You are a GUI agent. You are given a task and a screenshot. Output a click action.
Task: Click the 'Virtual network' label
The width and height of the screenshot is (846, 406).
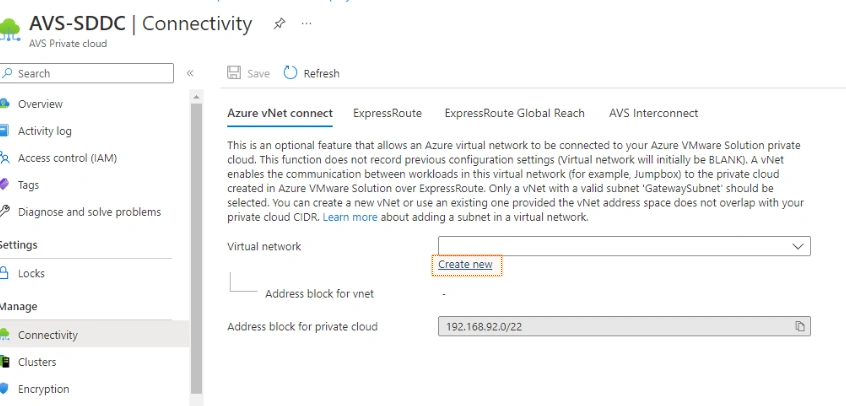[264, 246]
